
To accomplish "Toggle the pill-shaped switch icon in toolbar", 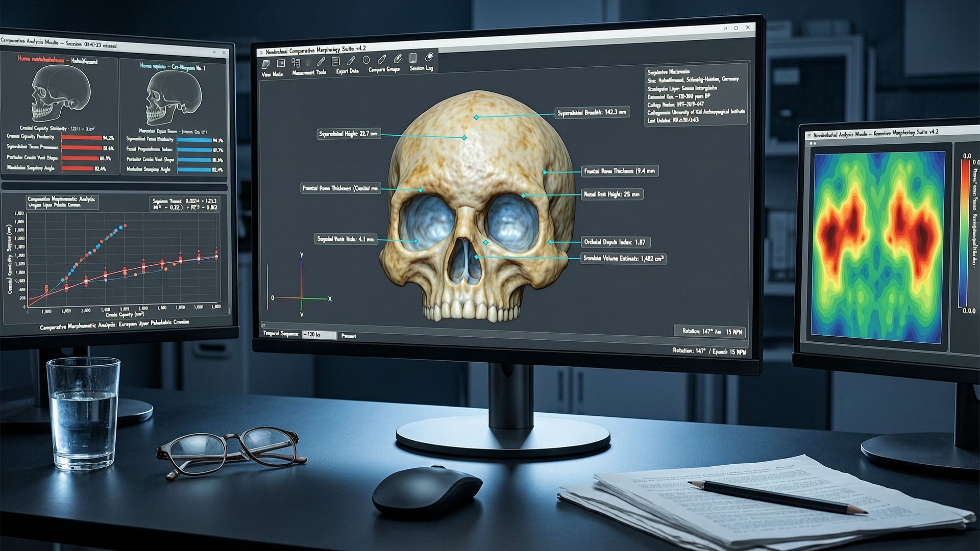I will [430, 57].
